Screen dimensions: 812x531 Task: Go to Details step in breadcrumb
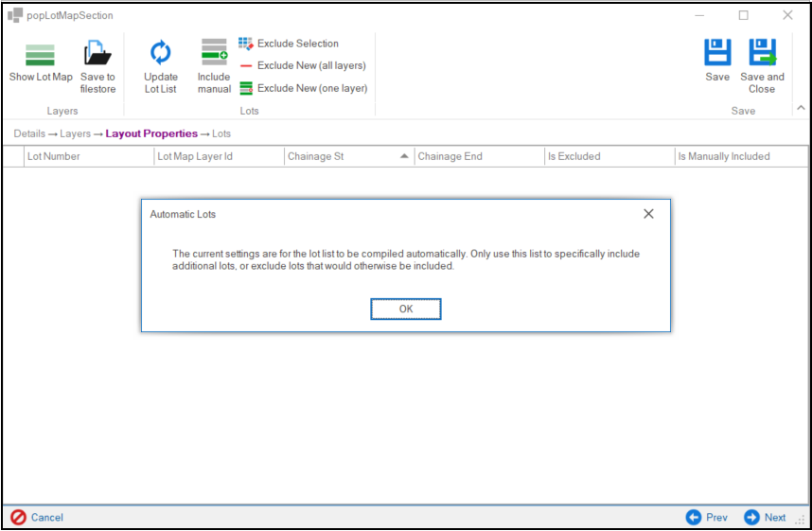(29, 133)
